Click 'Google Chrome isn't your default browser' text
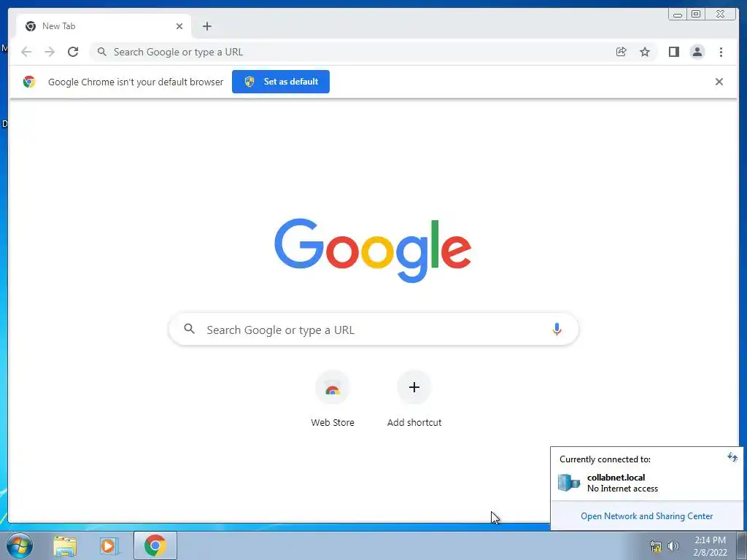Viewport: 747px width, 560px height. point(135,82)
